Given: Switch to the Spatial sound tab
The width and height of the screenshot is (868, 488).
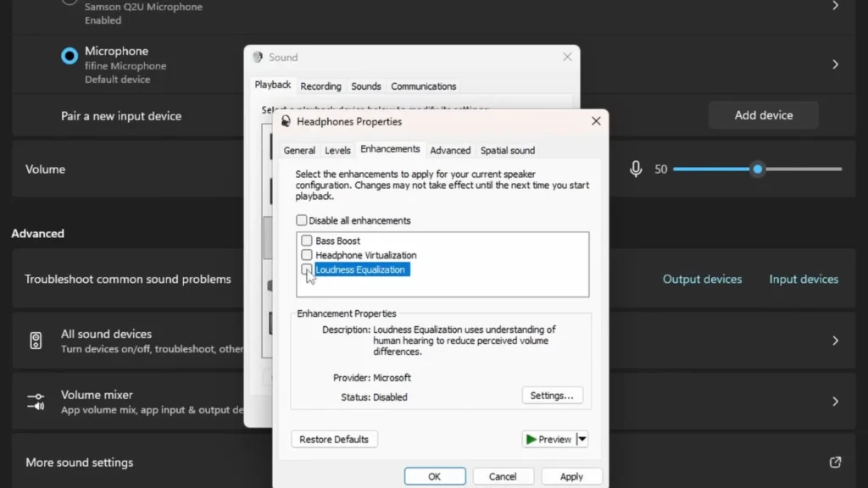Looking at the screenshot, I should [x=508, y=151].
